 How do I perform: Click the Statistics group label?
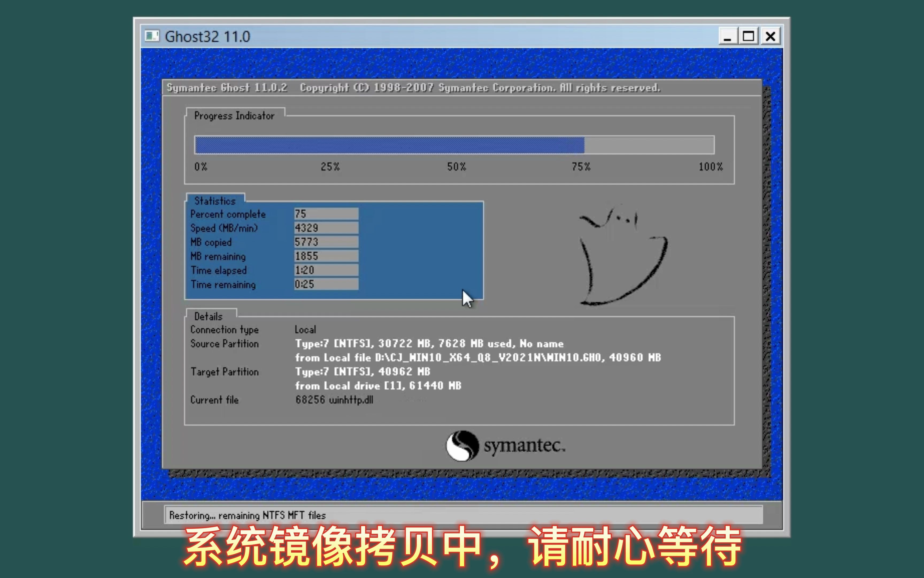pos(215,201)
